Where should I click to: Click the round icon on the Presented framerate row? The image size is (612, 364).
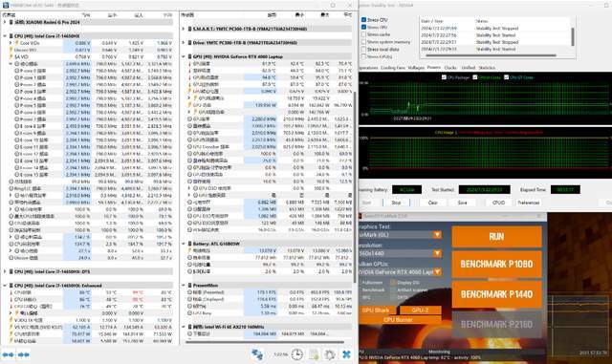coord(189,292)
